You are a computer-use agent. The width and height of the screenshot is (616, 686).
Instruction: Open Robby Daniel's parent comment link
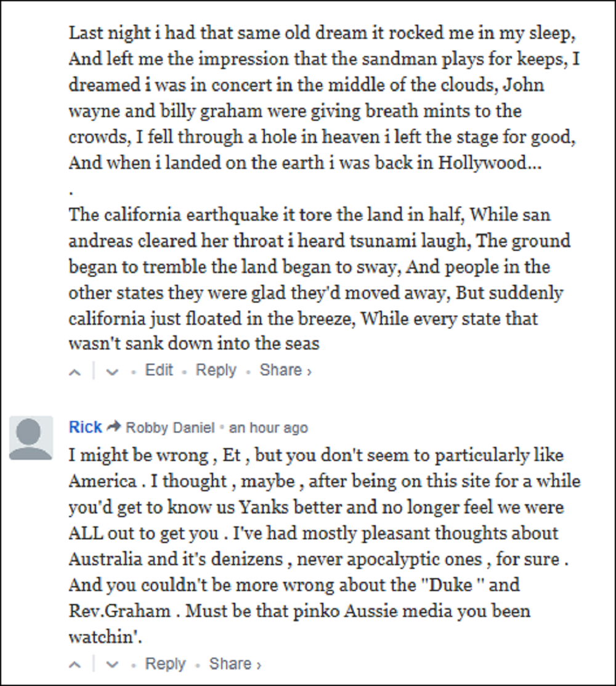[x=170, y=428]
